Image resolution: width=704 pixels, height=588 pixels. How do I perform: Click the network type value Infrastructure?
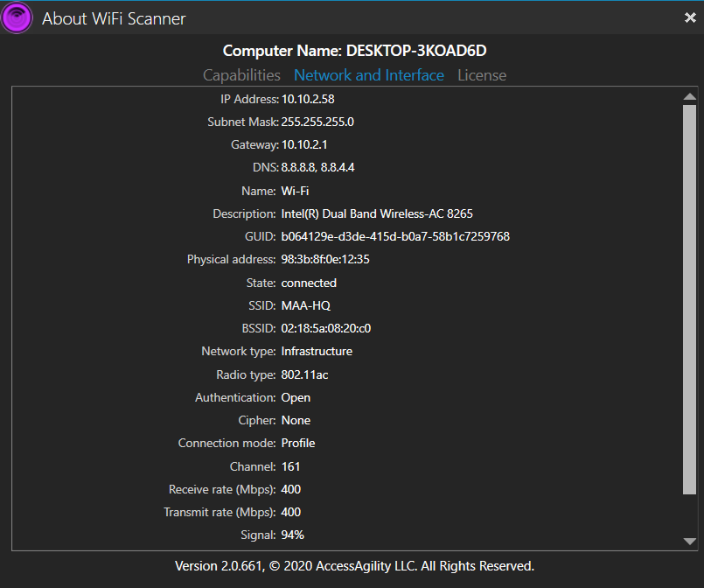(x=317, y=351)
